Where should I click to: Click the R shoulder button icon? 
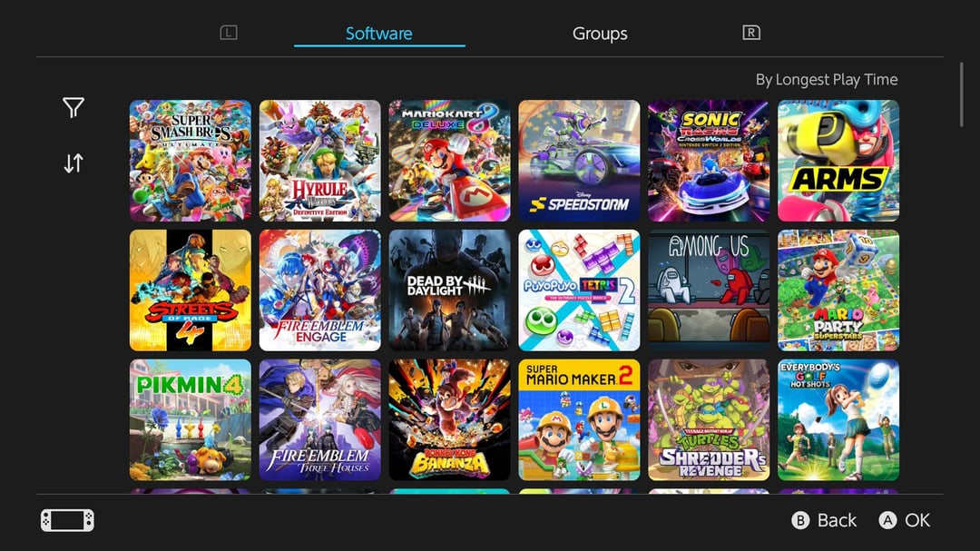point(751,33)
